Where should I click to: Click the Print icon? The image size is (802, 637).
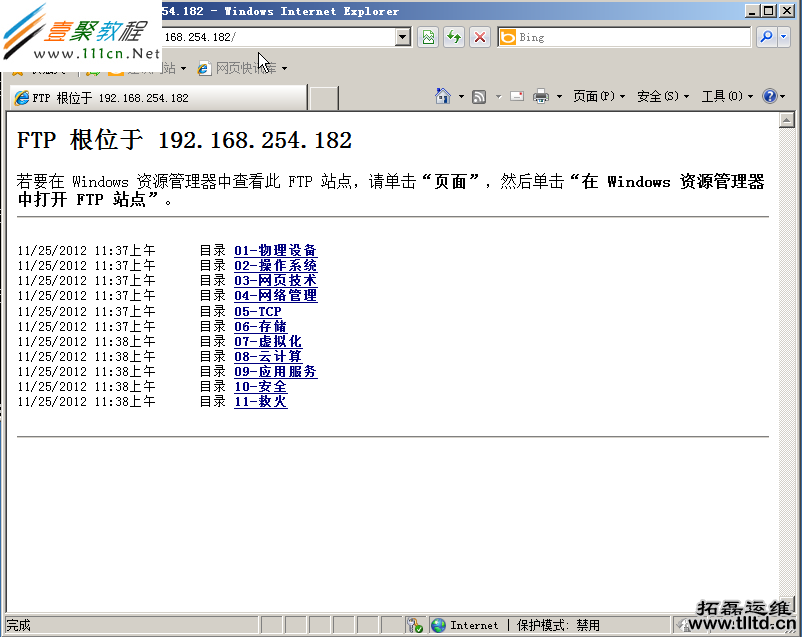[540, 96]
